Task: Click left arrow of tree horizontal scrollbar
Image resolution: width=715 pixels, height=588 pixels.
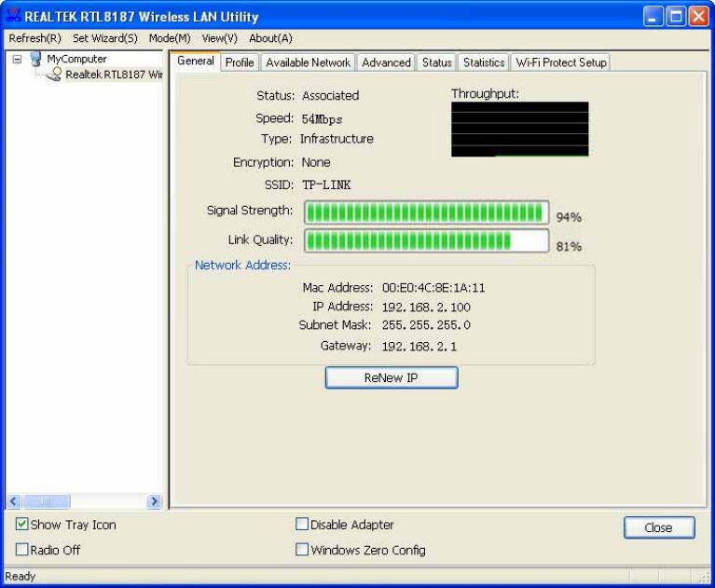Action: (14, 501)
